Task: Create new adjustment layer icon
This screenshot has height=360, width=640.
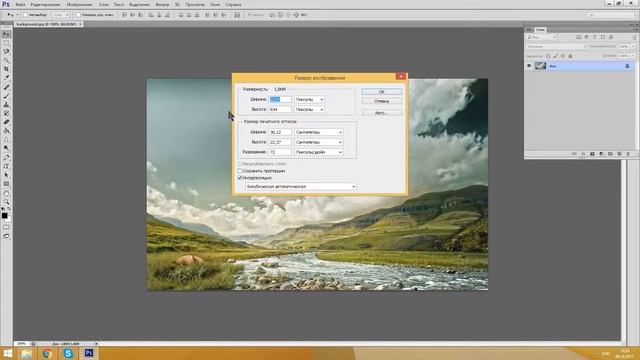Action: [x=601, y=154]
